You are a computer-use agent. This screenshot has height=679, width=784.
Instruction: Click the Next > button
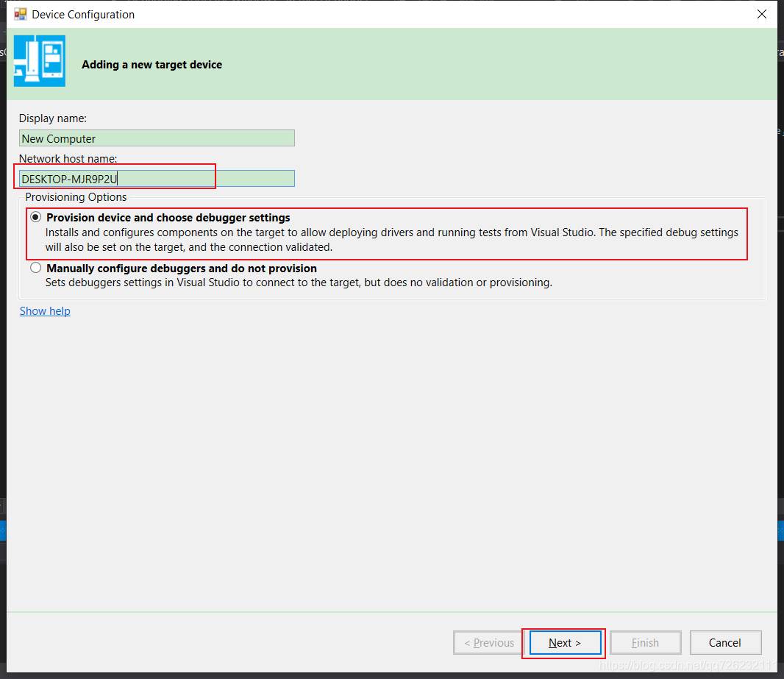(x=565, y=642)
